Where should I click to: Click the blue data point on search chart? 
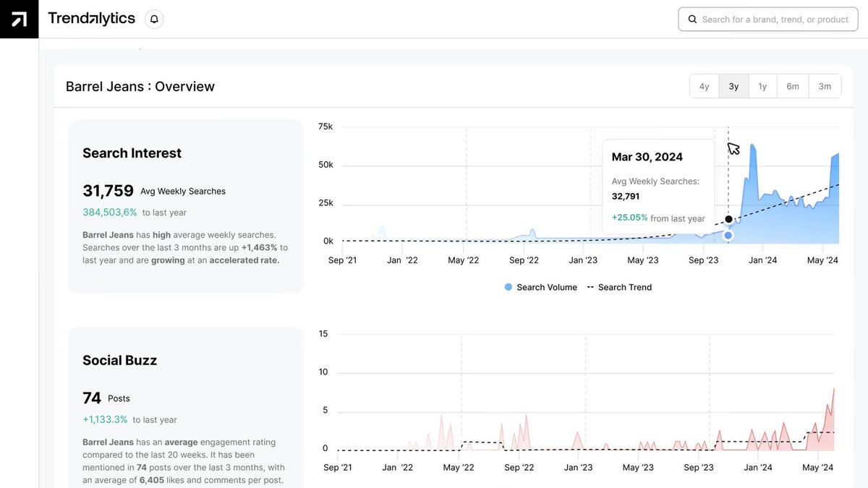(728, 235)
